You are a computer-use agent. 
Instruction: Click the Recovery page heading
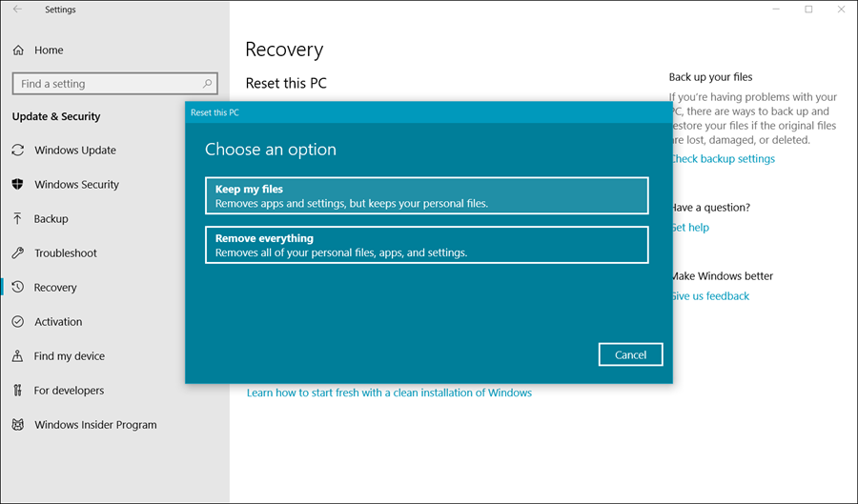[284, 50]
